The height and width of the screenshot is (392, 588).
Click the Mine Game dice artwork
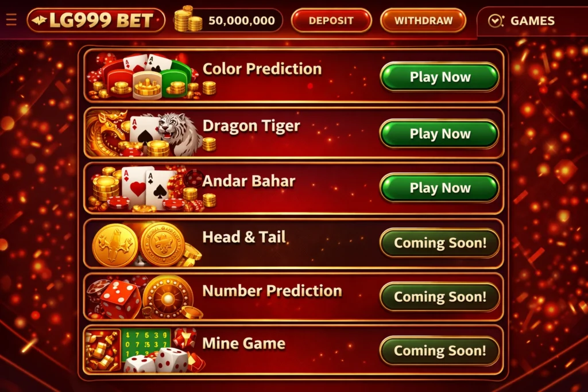click(x=144, y=351)
